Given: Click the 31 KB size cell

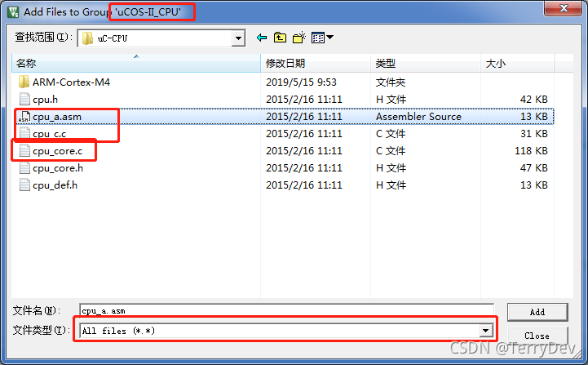Looking at the screenshot, I should (x=533, y=133).
